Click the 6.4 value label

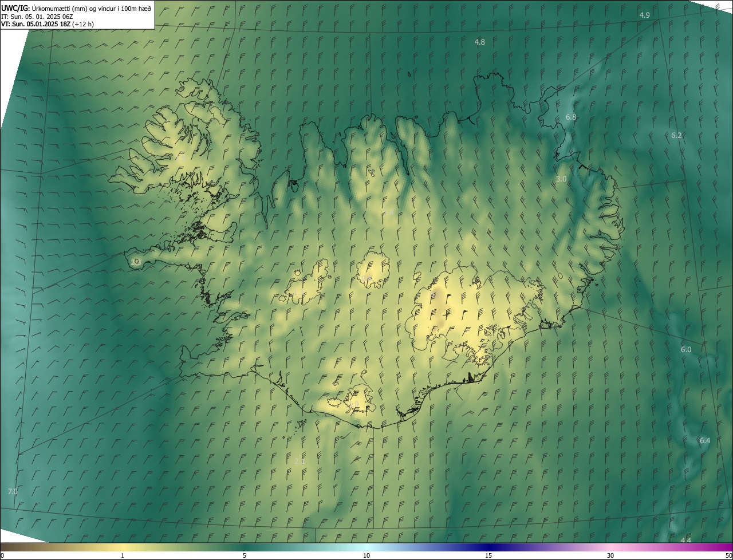point(705,440)
